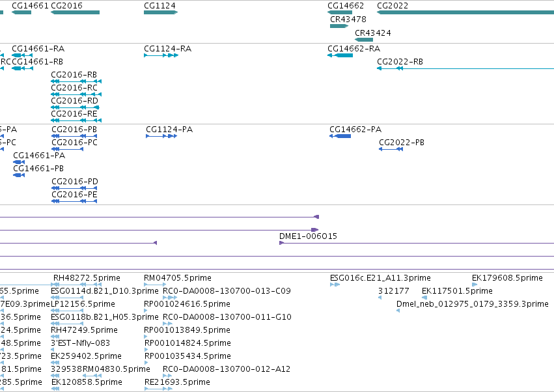Select the CR43424 gene arrow glyph
The height and width of the screenshot is (392, 554).
tap(364, 40)
